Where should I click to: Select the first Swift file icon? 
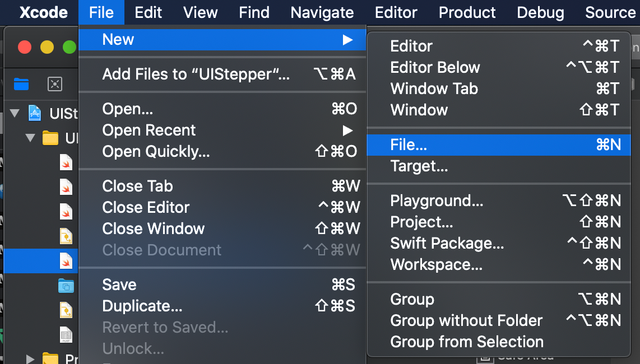(66, 162)
